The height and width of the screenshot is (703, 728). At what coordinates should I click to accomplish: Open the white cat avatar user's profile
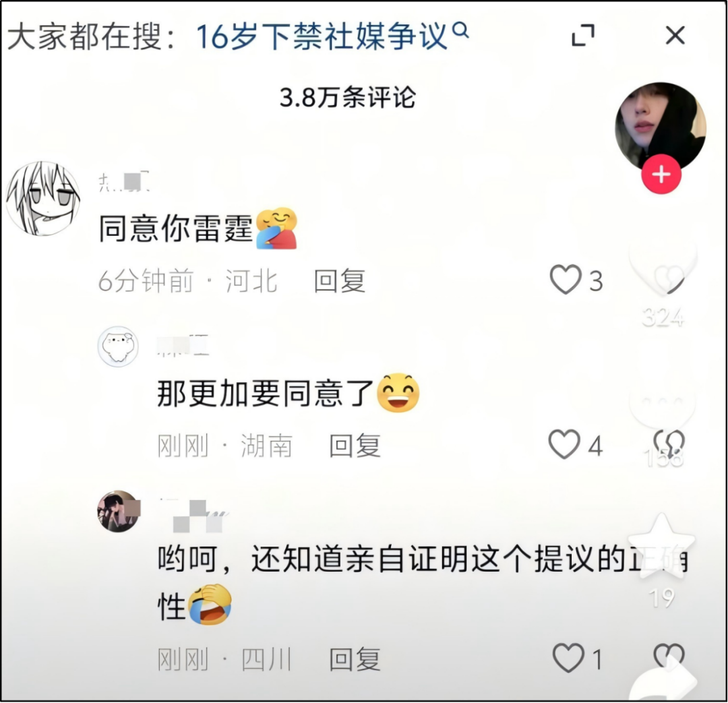coord(118,346)
